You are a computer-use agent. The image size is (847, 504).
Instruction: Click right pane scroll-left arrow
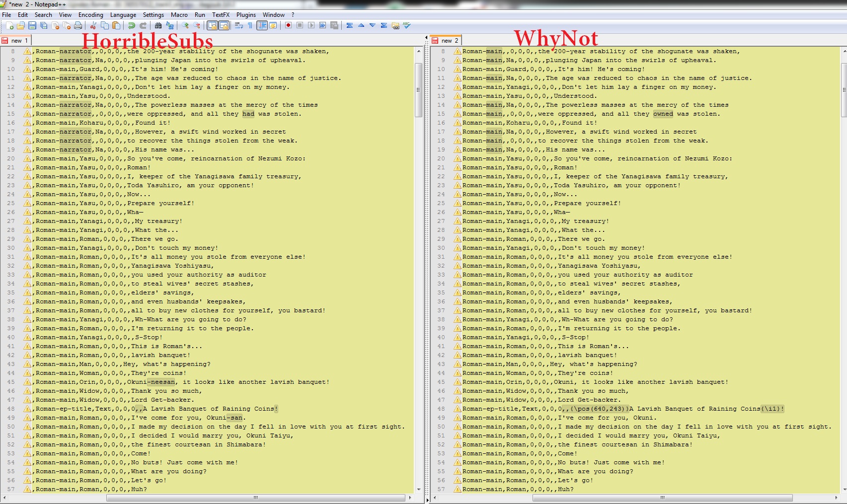click(x=434, y=497)
